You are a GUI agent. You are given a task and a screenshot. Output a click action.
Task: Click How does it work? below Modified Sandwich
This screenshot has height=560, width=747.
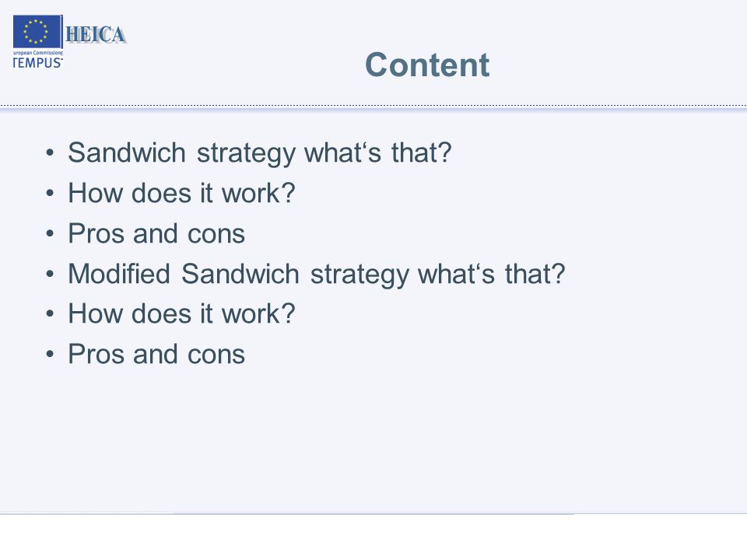pyautogui.click(x=181, y=313)
